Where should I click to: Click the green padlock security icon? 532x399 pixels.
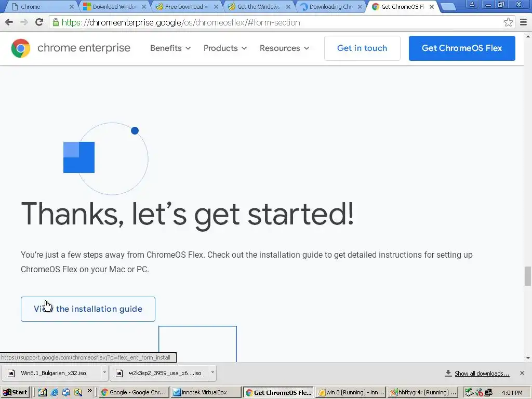pyautogui.click(x=56, y=22)
